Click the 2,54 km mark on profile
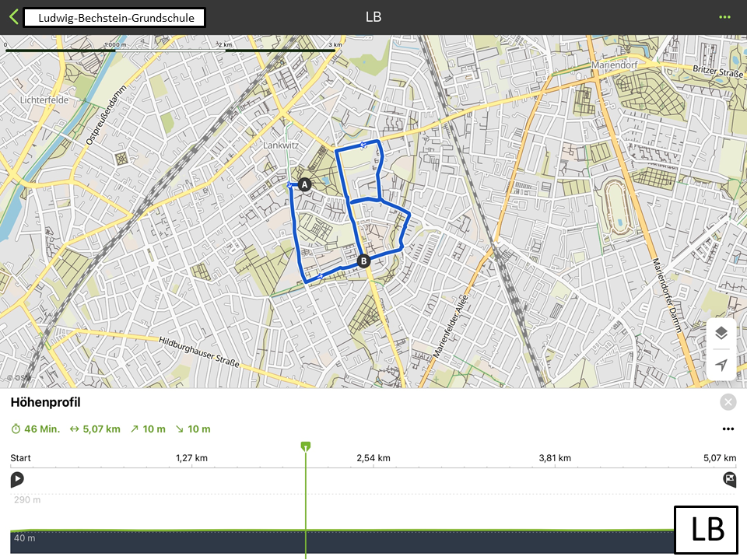The height and width of the screenshot is (560, 747). pos(373,458)
